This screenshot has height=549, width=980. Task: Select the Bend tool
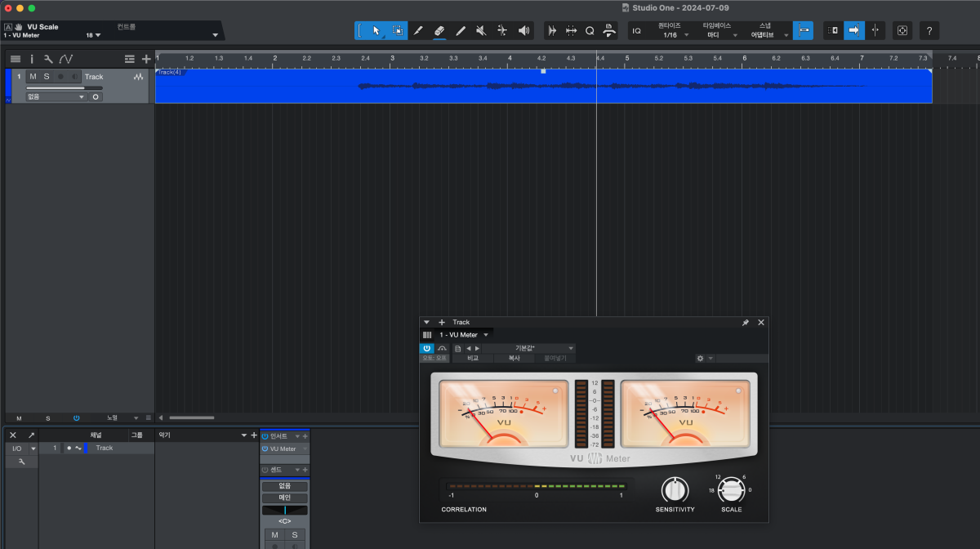pos(502,30)
